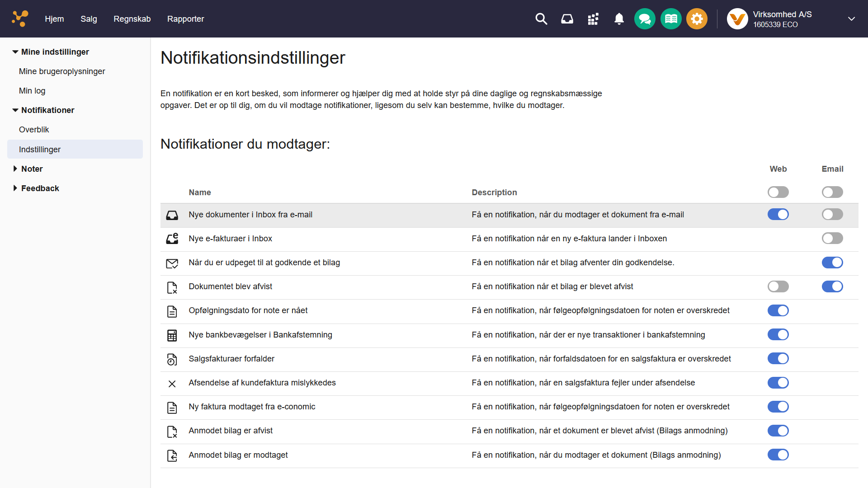Turn off email toggle for Dokumentet blev afvist
868x488 pixels.
coord(832,286)
